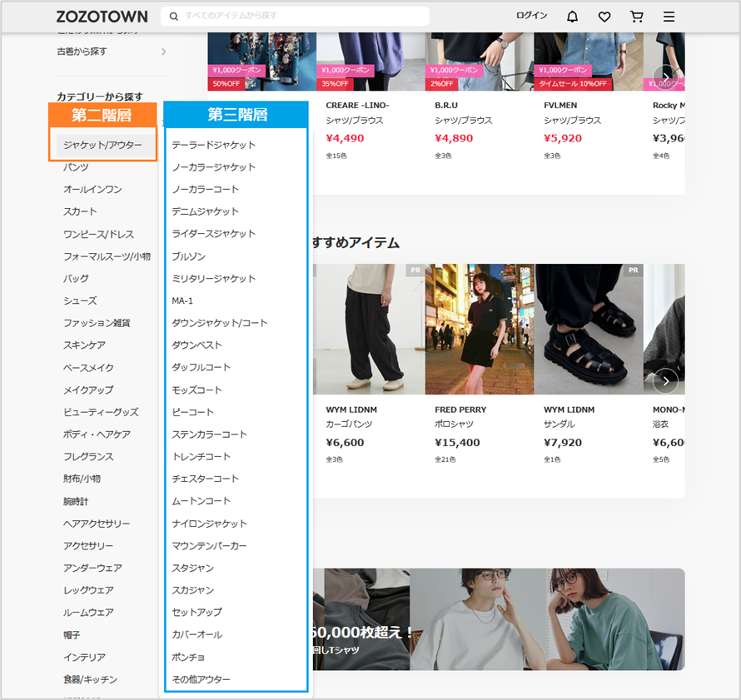Focus the すべてのアイテムから探す search field
Screen dimensions: 741x700
pos(295,16)
